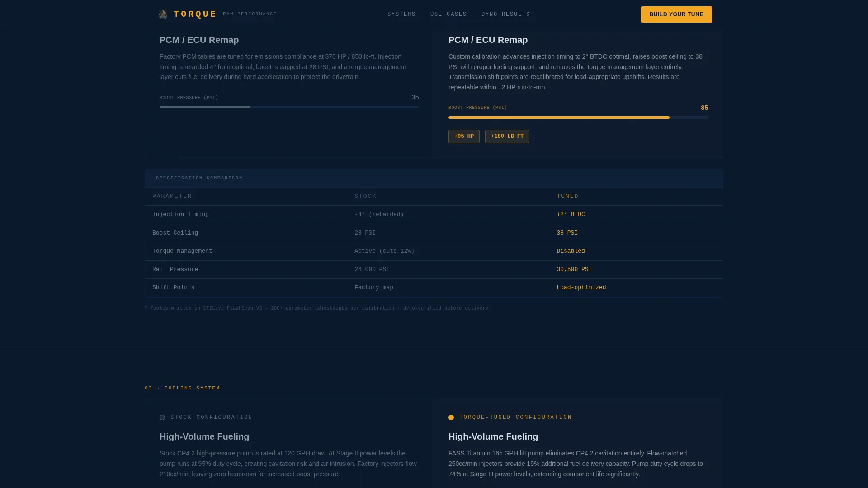Click the tuned High-Volume Fueling heading
The image size is (868, 488).
pyautogui.click(x=493, y=437)
